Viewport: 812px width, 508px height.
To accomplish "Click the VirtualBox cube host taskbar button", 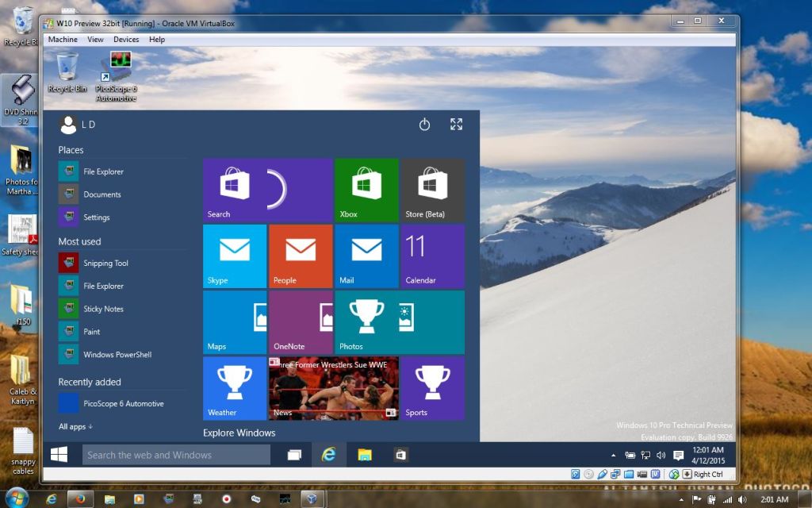I will pos(311,498).
